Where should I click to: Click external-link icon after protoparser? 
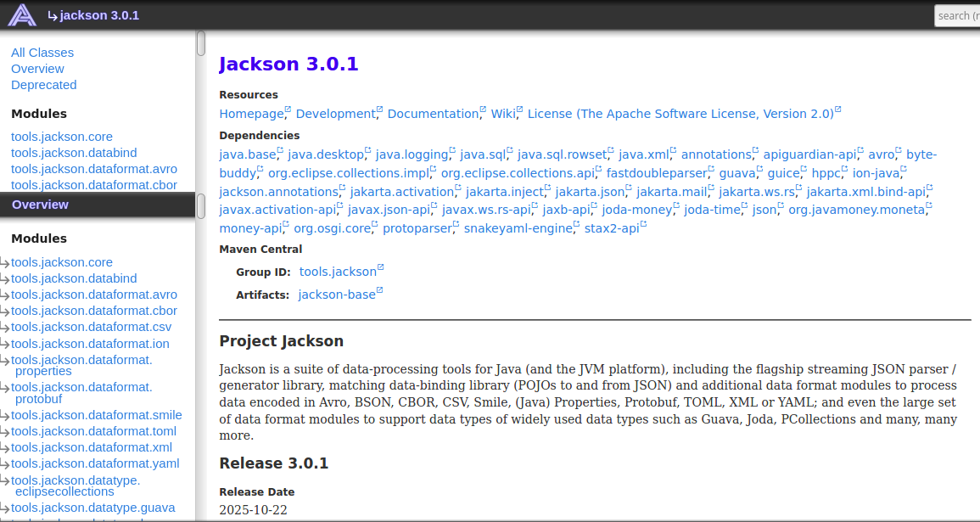pyautogui.click(x=456, y=224)
